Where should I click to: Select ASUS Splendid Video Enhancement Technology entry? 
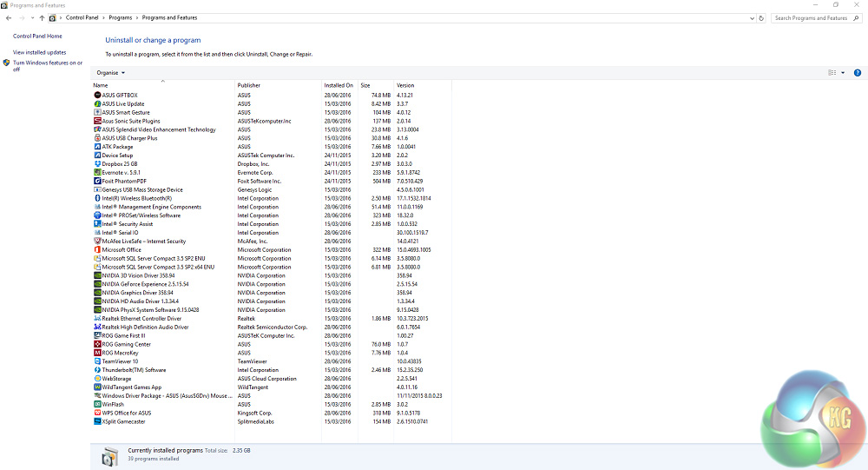point(271,129)
